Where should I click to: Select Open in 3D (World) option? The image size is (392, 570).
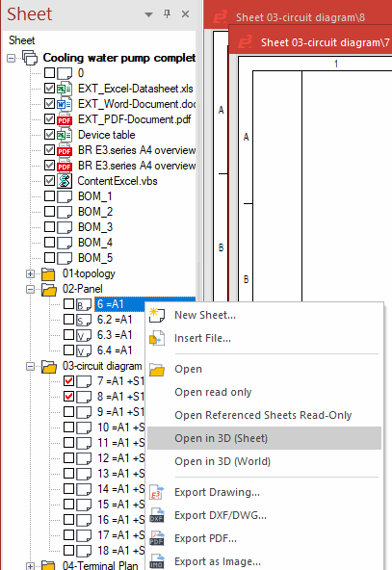222,461
